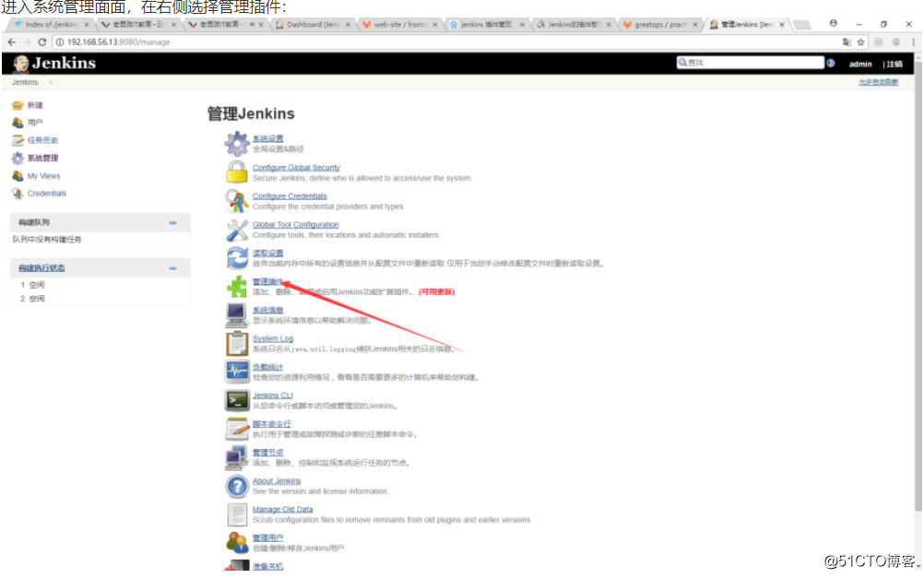Click the 系统管理 gear icon in the sidebar
Viewport: 924px width, 578px height.
point(18,158)
